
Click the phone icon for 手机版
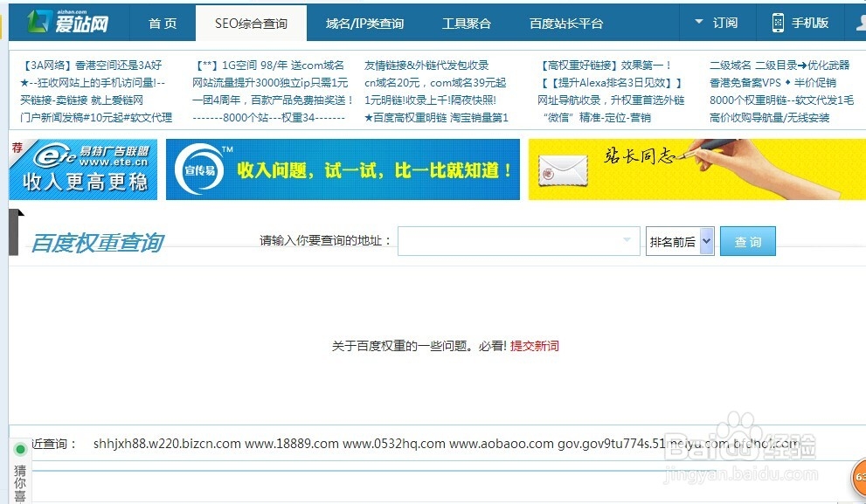(778, 23)
